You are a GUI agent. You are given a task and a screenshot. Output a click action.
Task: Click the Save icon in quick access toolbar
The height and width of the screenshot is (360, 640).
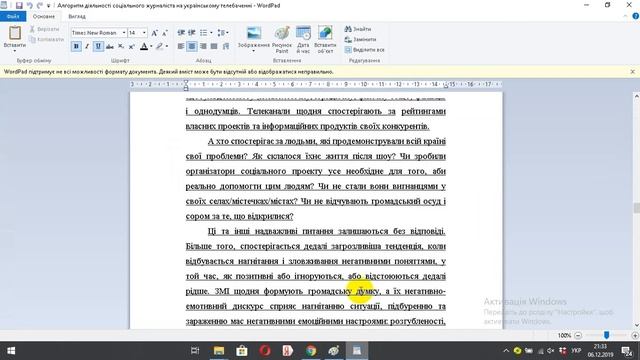pos(19,5)
